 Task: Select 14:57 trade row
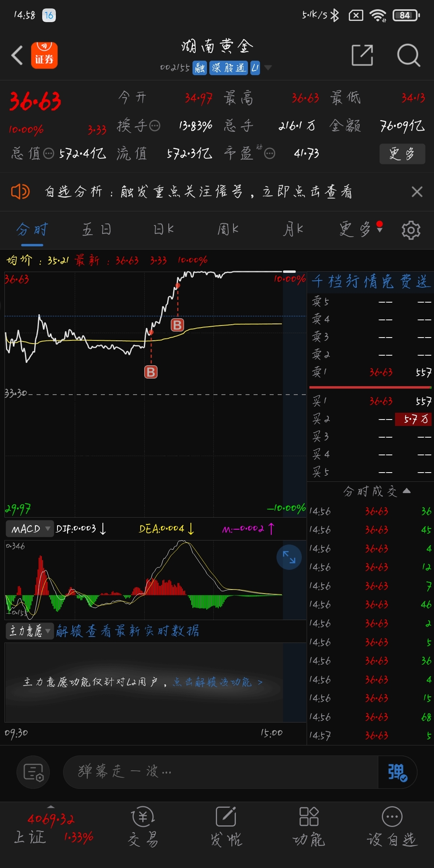click(x=371, y=736)
